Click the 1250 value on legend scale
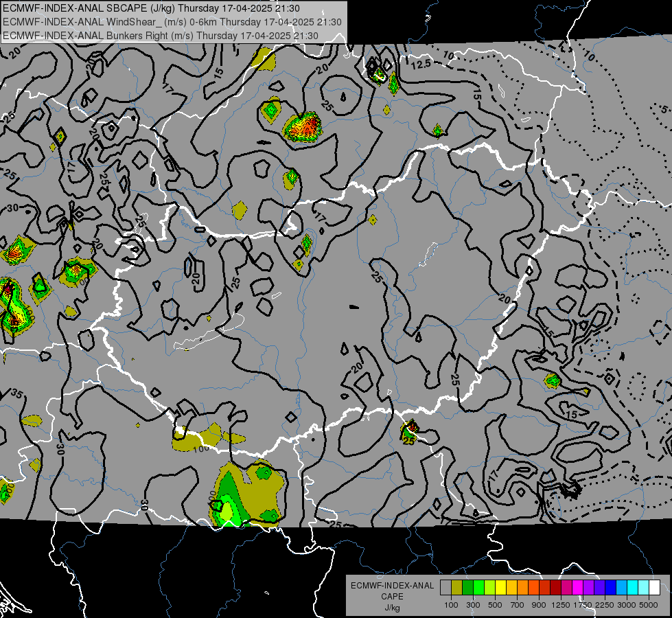Viewport: 672px width, 618px height. (561, 605)
